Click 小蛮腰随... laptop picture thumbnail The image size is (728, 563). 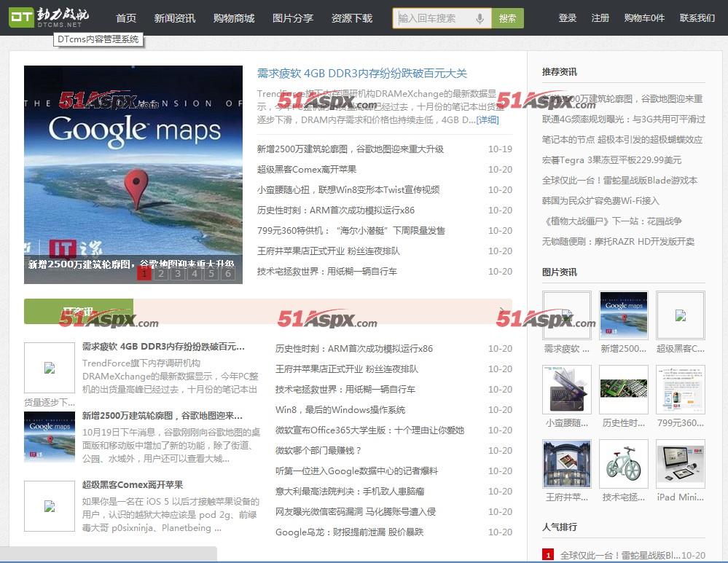click(x=566, y=390)
